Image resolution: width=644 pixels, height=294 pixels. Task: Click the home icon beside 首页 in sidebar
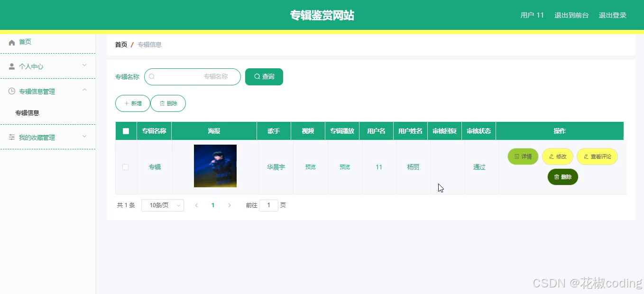pyautogui.click(x=11, y=42)
